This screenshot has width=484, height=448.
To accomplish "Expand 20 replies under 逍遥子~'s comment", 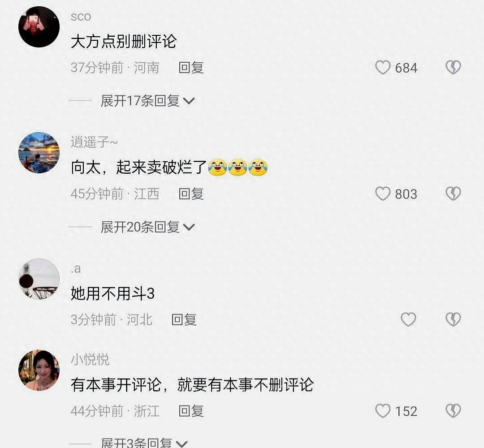I will coord(147,227).
